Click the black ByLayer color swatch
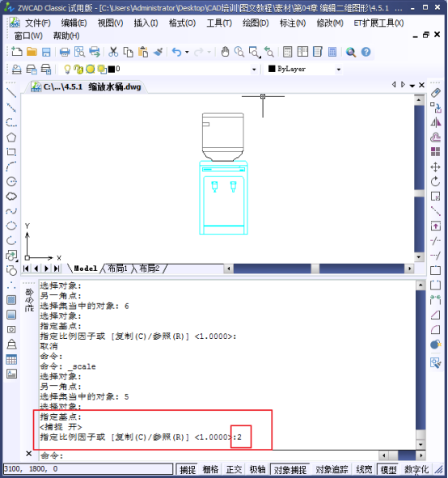This screenshot has height=478, width=448. 272,69
